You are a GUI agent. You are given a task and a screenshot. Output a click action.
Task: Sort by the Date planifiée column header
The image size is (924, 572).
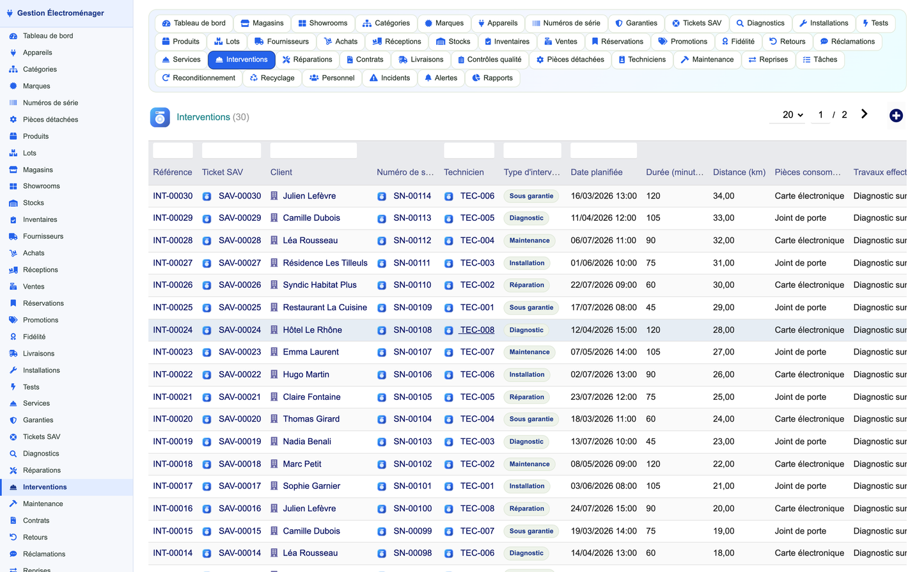coord(596,172)
